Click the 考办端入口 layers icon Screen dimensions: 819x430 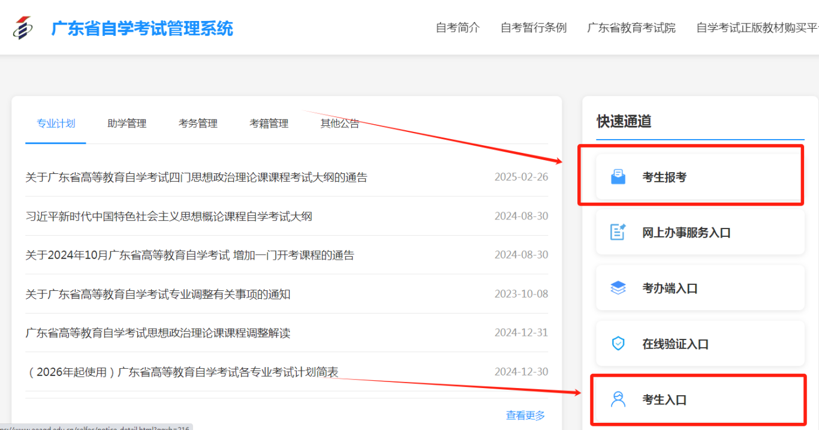tap(618, 288)
